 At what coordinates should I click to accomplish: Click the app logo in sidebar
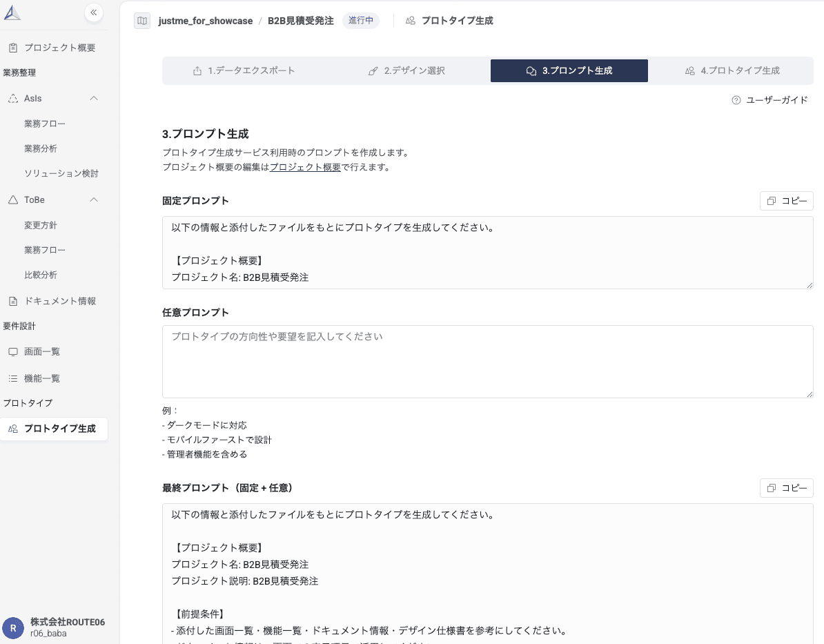click(x=12, y=12)
